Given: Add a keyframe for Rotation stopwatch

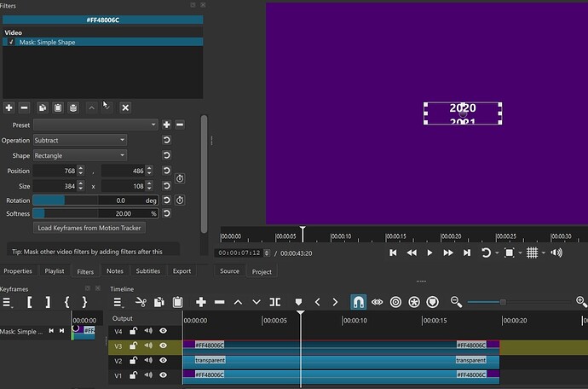Looking at the screenshot, I should click(180, 200).
